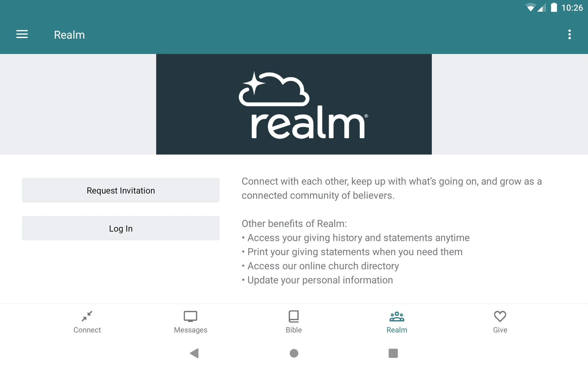Click 'Access your giving history' line
Viewport: 588px width, 368px height.
click(x=356, y=238)
